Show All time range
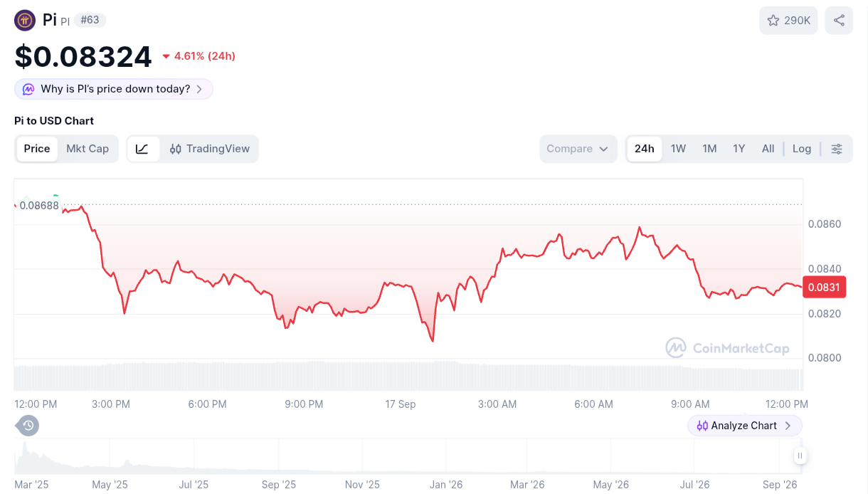The image size is (868, 494). [x=768, y=149]
